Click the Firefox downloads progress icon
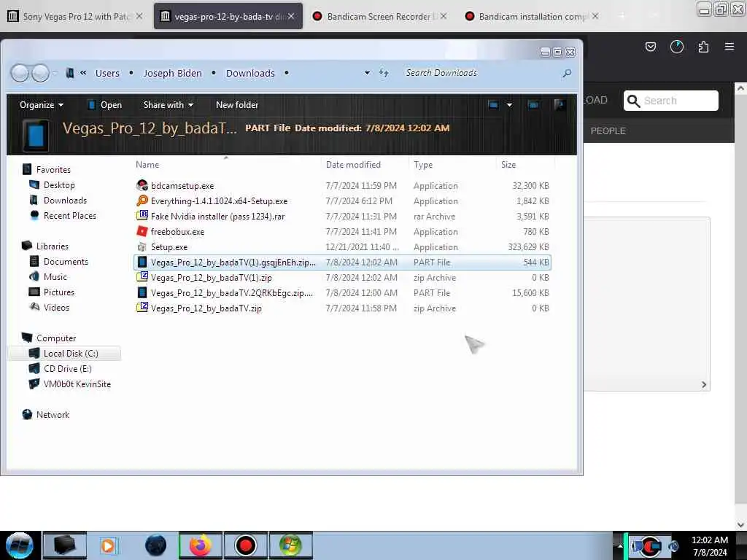 pos(677,47)
